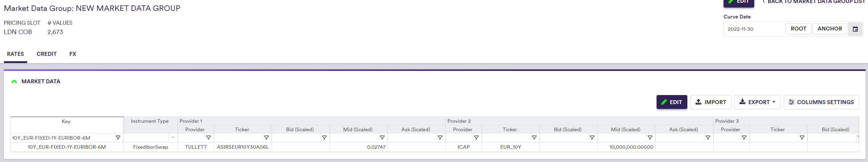The height and width of the screenshot is (162, 868).
Task: Click Provider 1 Ask (Scaled) filter icon
Action: [x=440, y=138]
